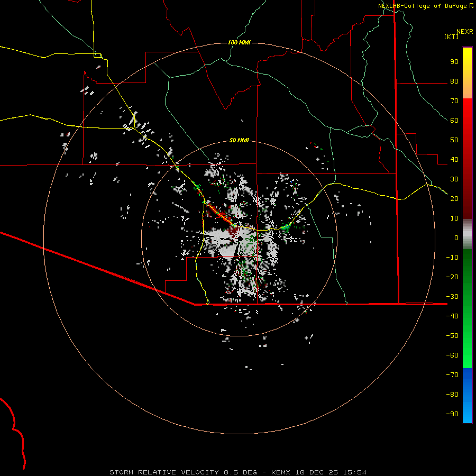The width and height of the screenshot is (476, 476).
Task: Select the yellow 90 knot color band
Action: click(467, 61)
